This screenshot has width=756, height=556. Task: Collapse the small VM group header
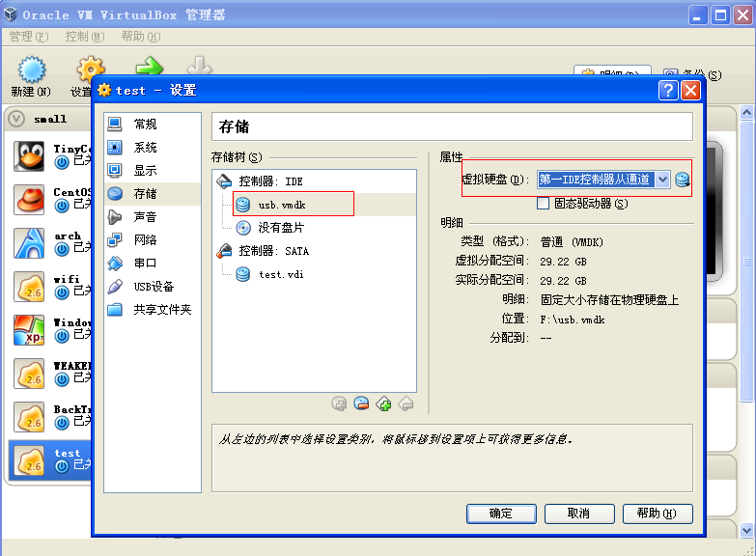coord(16,119)
